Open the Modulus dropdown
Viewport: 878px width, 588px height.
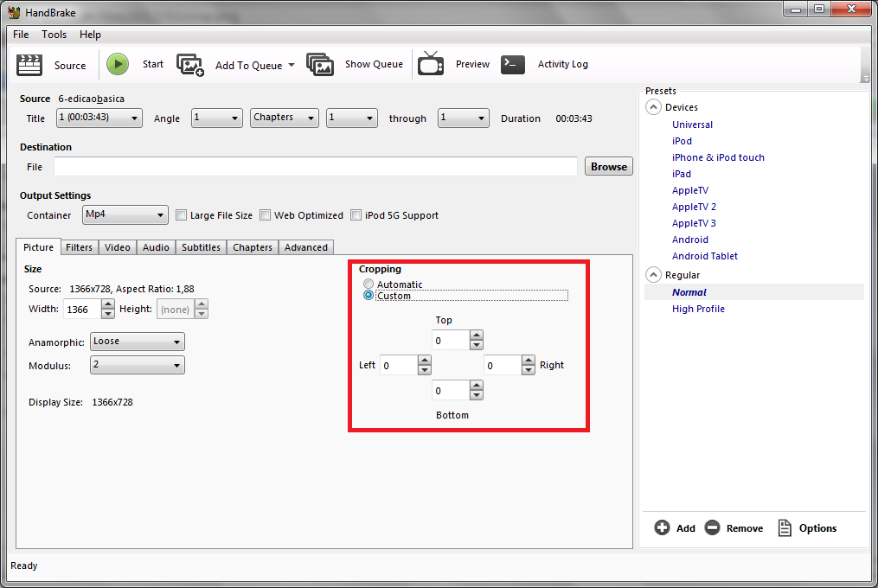coord(138,365)
